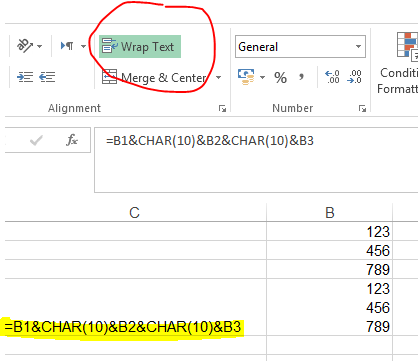
Task: Open Conditional Formatting menu
Action: point(398,63)
